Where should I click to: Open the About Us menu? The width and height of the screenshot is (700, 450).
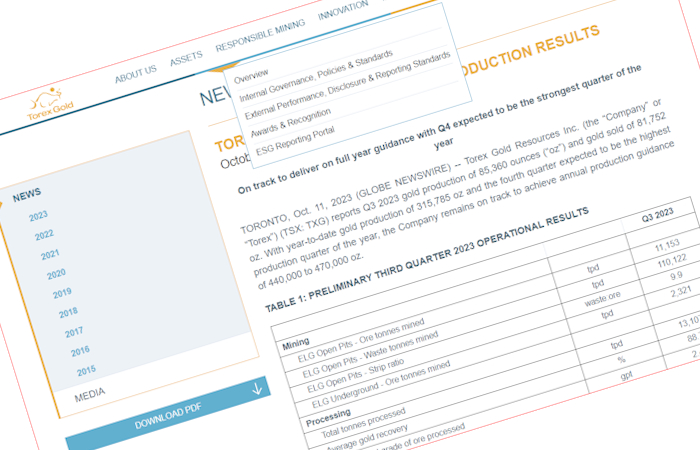(x=136, y=74)
